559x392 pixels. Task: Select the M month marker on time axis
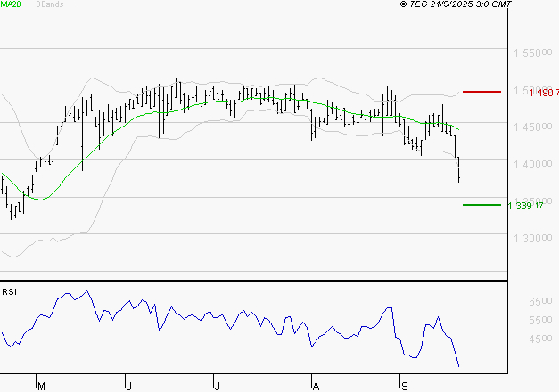pyautogui.click(x=40, y=386)
